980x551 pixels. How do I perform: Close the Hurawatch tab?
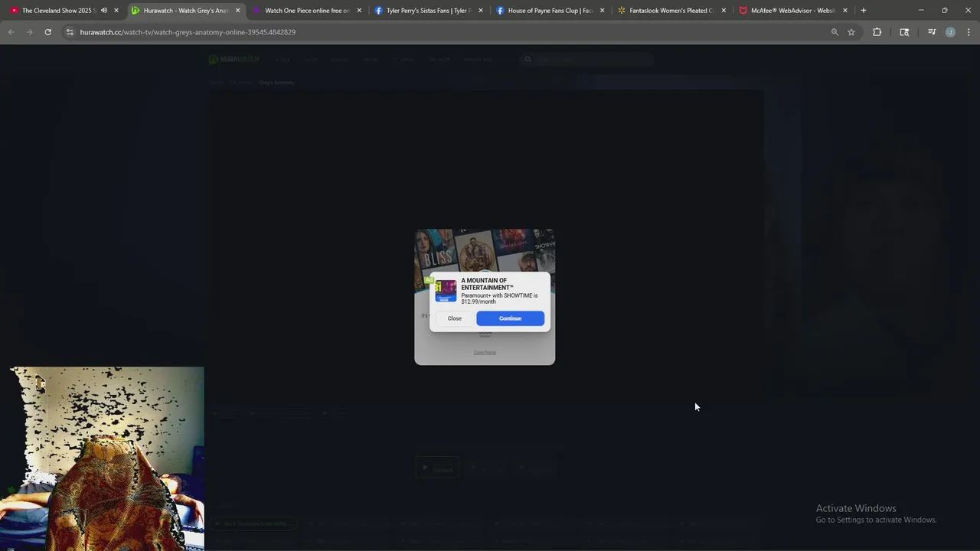(x=237, y=11)
